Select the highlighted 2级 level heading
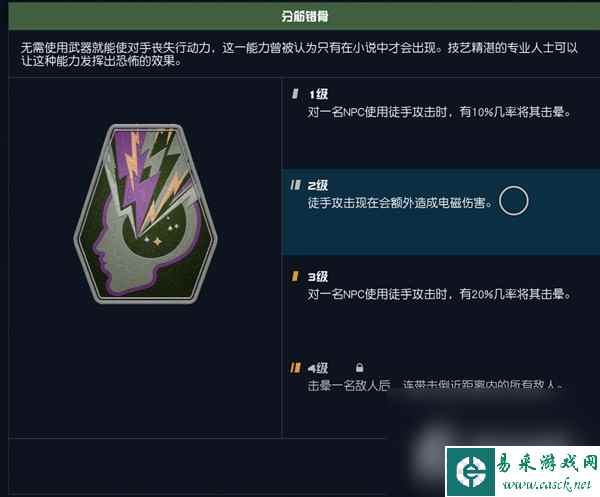The height and width of the screenshot is (497, 600). pyautogui.click(x=318, y=186)
